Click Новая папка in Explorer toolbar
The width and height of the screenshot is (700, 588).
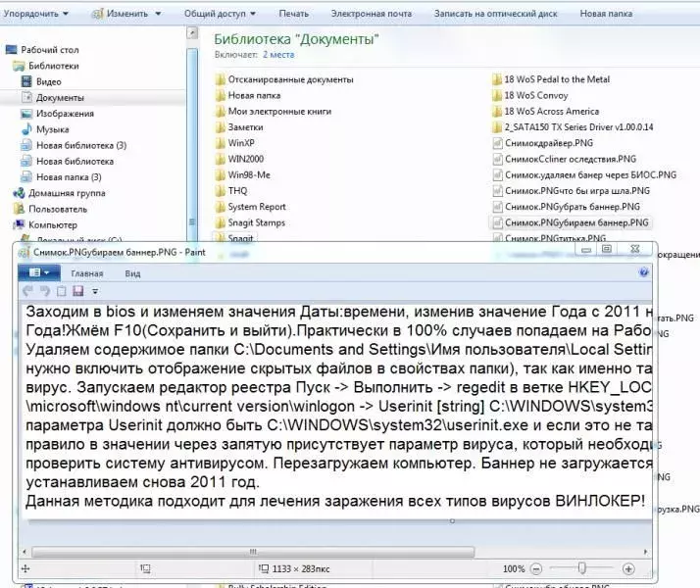tap(606, 14)
